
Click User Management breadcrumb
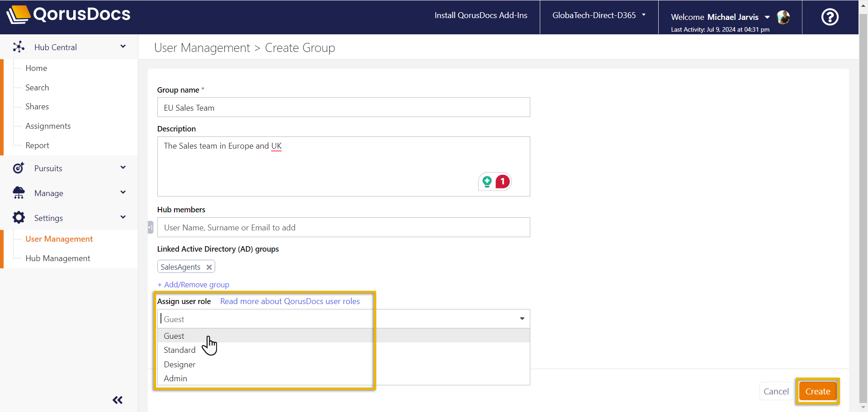(202, 48)
